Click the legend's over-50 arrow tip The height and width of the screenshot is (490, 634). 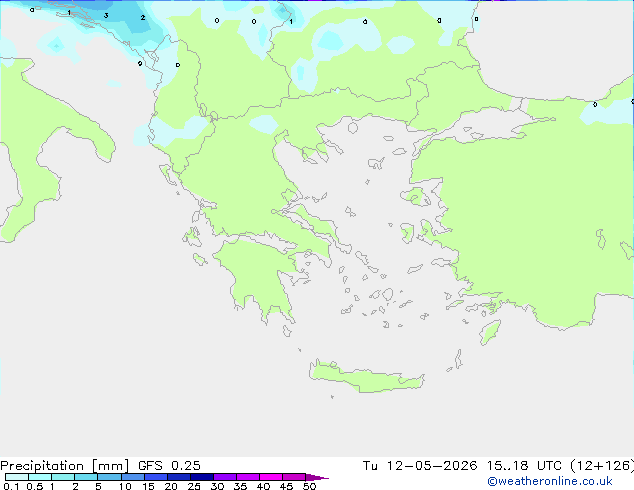pyautogui.click(x=317, y=477)
